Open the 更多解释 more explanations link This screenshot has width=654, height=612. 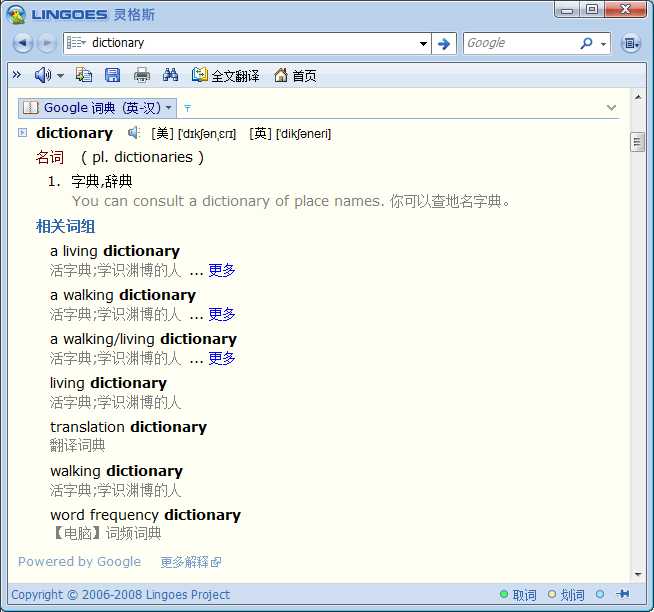point(190,562)
